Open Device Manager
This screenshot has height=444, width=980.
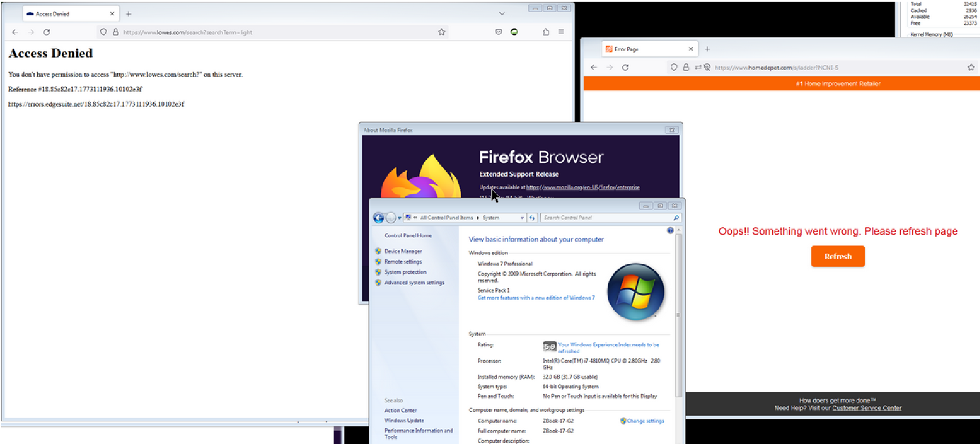click(403, 251)
